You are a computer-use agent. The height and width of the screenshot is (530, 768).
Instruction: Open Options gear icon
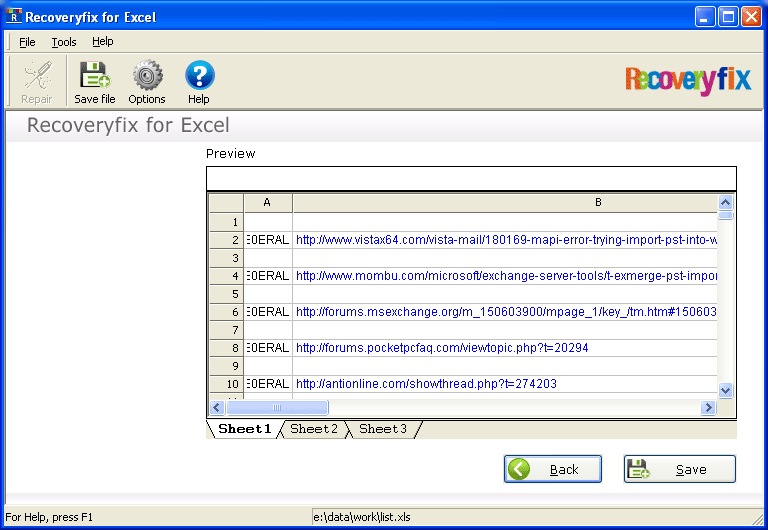[x=147, y=75]
